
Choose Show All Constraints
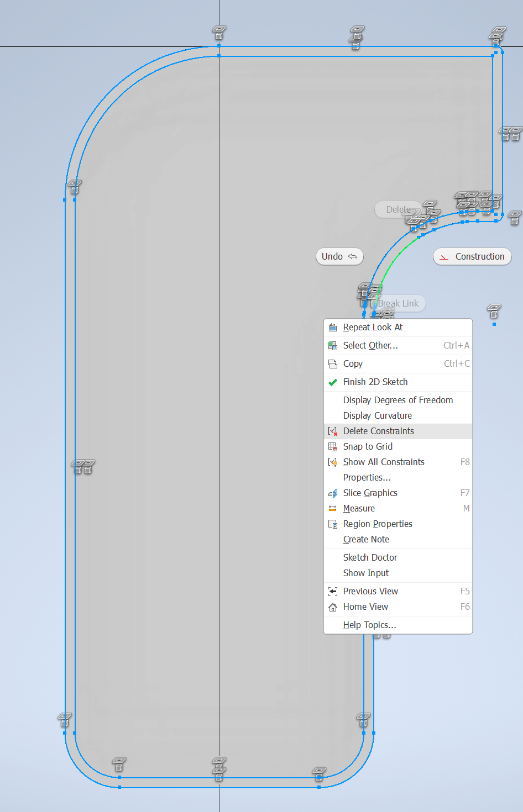[x=398, y=462]
